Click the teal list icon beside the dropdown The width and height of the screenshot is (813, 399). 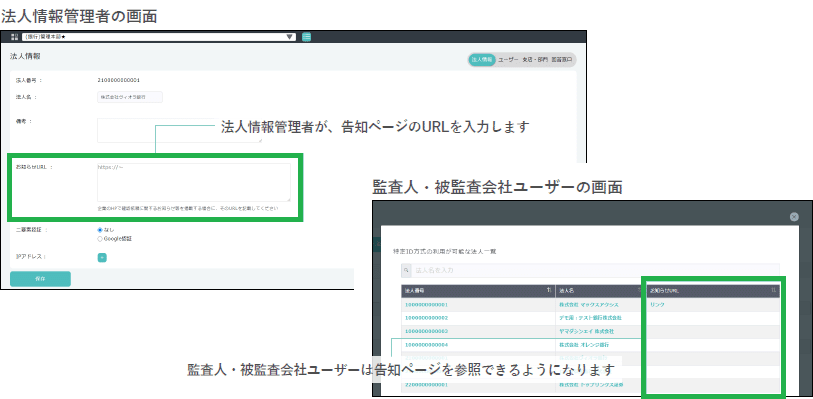point(306,37)
